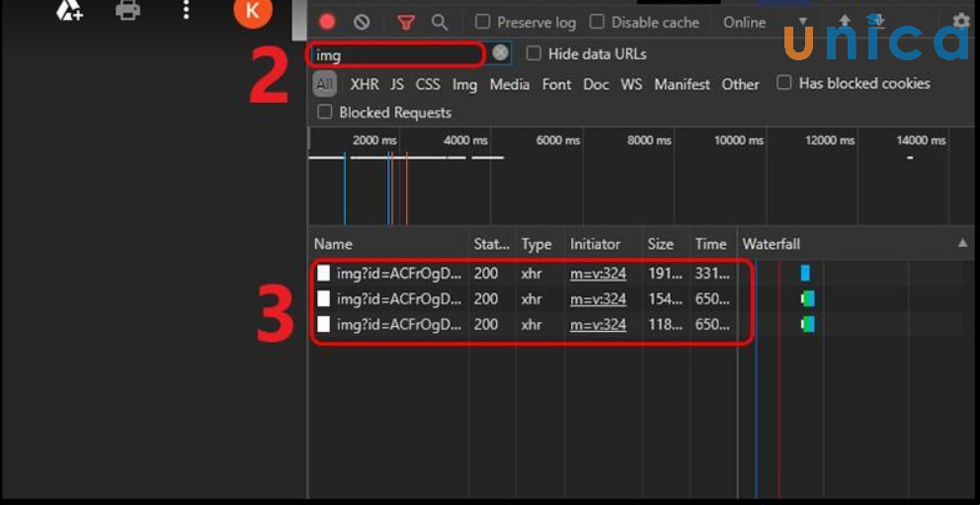Screen dimensions: 980x505
Task: Sort by the Type column header
Action: (540, 244)
